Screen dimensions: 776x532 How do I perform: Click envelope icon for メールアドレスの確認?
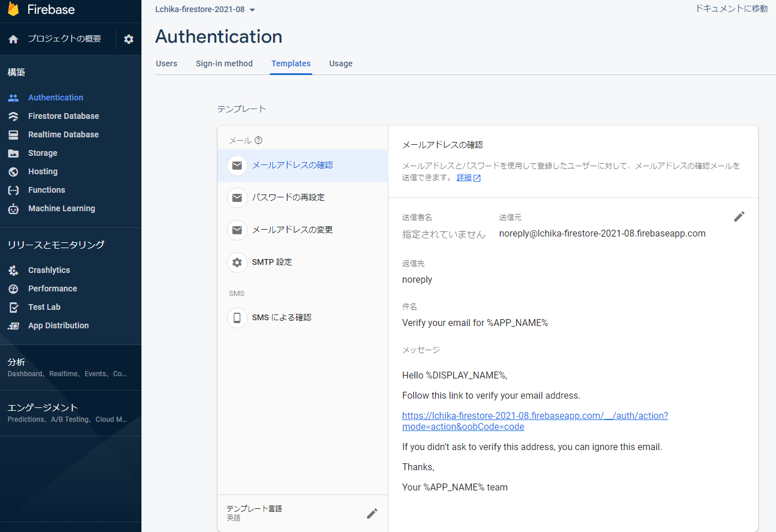click(237, 166)
